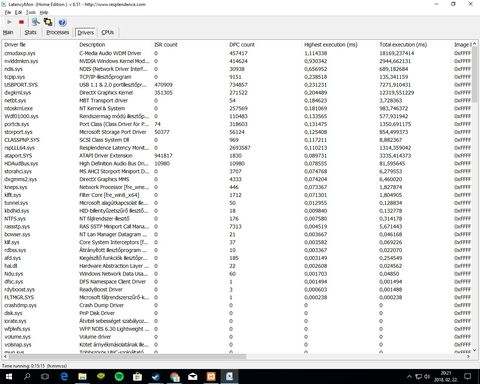Sort by Description column header
480x384 pixels.
coord(114,45)
